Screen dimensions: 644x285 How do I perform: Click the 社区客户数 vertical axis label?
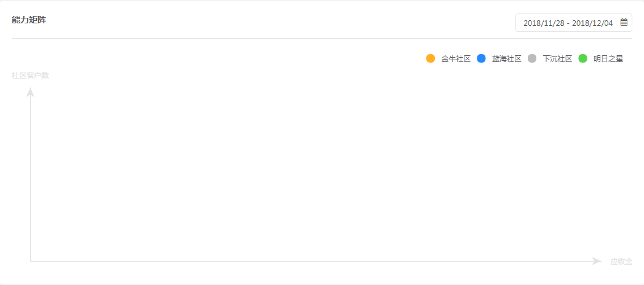30,76
